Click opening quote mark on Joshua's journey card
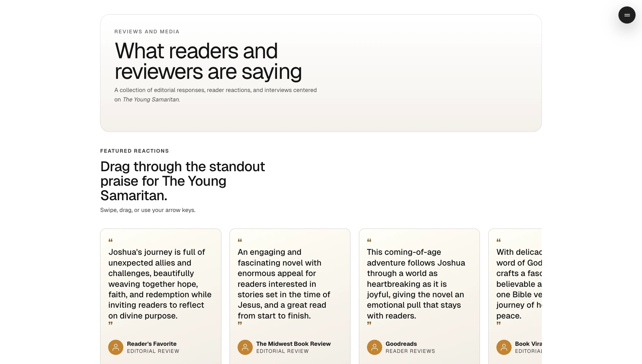 tap(111, 241)
